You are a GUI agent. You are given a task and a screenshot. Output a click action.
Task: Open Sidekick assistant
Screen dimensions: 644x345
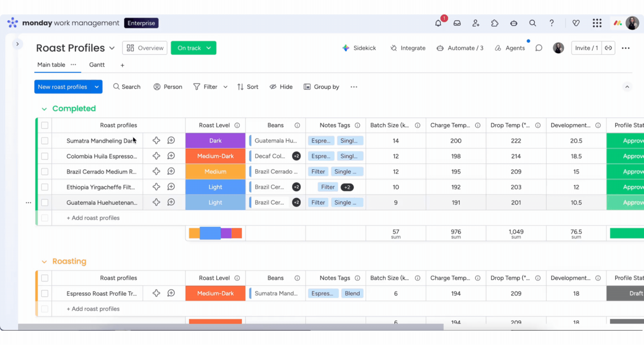click(359, 48)
